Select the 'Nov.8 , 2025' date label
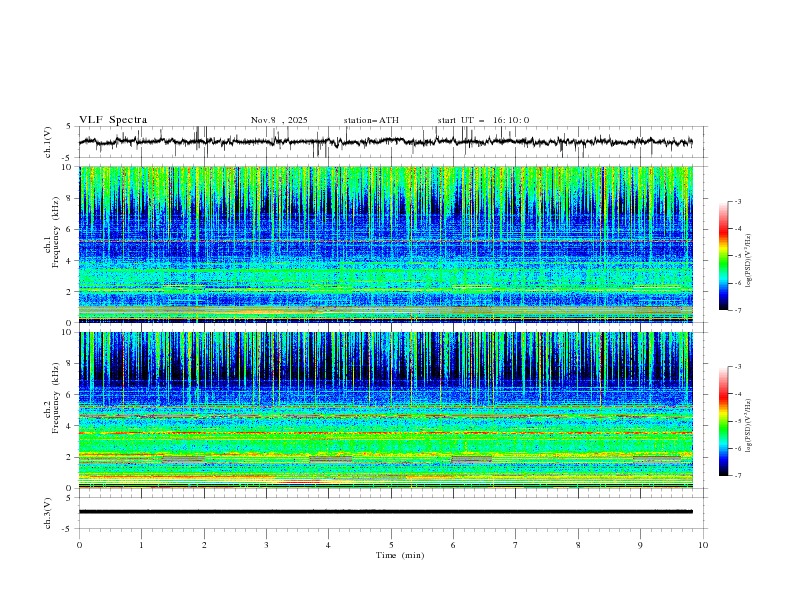This screenshot has width=792, height=612. (x=279, y=120)
